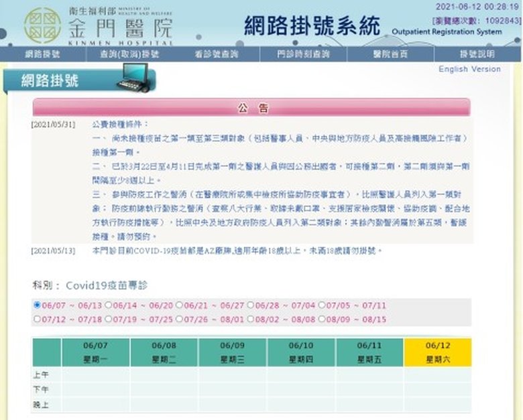Open the 網路掛號 navigation menu item
Screen dimensions: 523x420
(x=42, y=54)
